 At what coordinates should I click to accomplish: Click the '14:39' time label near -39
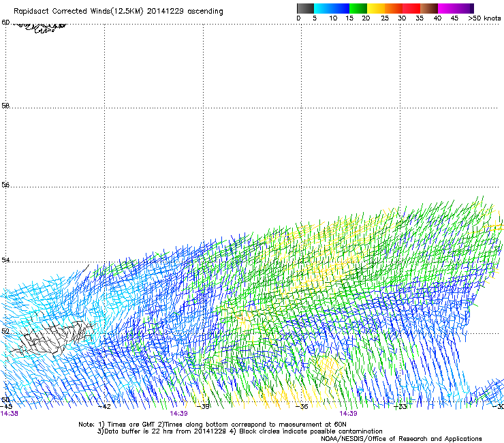point(178,414)
